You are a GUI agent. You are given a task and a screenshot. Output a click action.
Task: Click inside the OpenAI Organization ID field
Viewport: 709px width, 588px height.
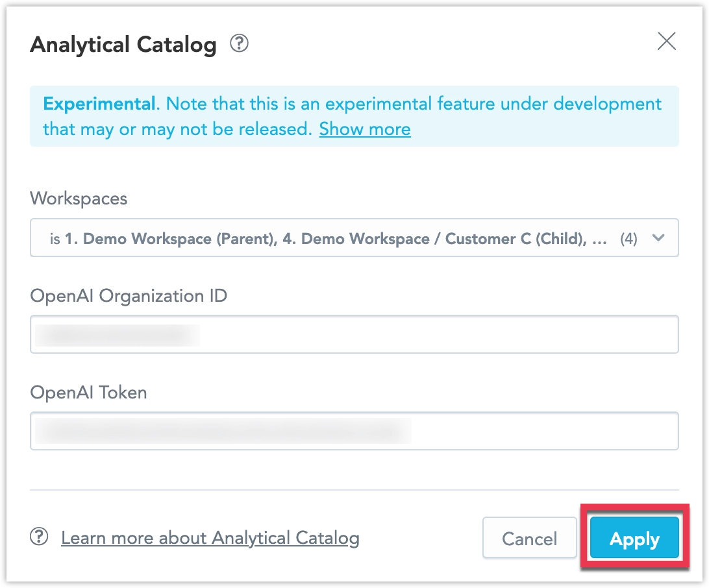point(354,334)
